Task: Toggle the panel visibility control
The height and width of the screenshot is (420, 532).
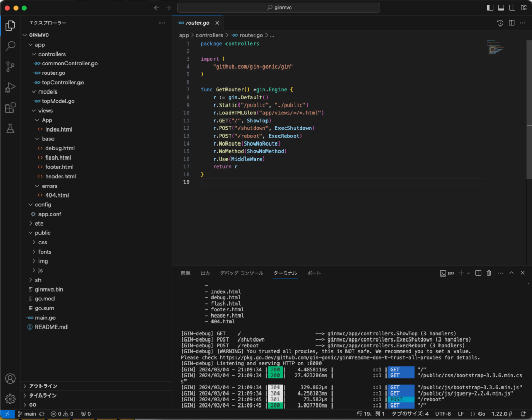Action: 500,7
